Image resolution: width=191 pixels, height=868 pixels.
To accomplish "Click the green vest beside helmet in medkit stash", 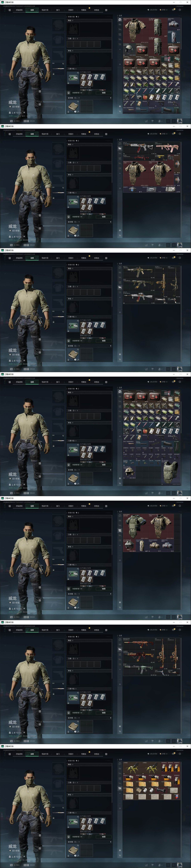I will (x=170, y=472).
